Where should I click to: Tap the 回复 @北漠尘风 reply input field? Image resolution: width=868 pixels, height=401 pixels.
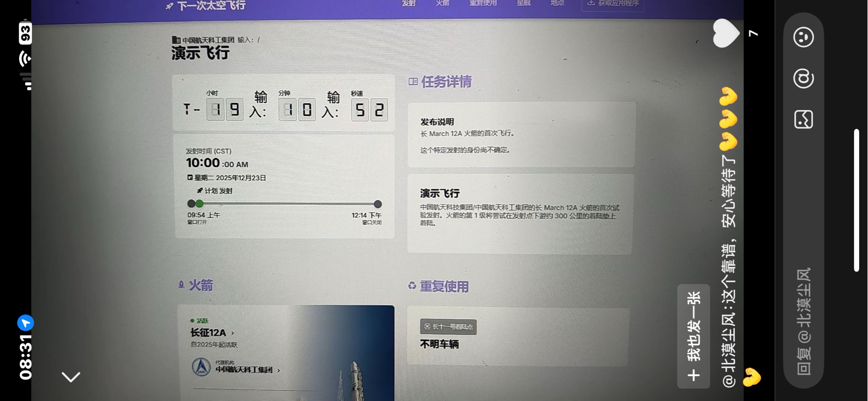803,321
